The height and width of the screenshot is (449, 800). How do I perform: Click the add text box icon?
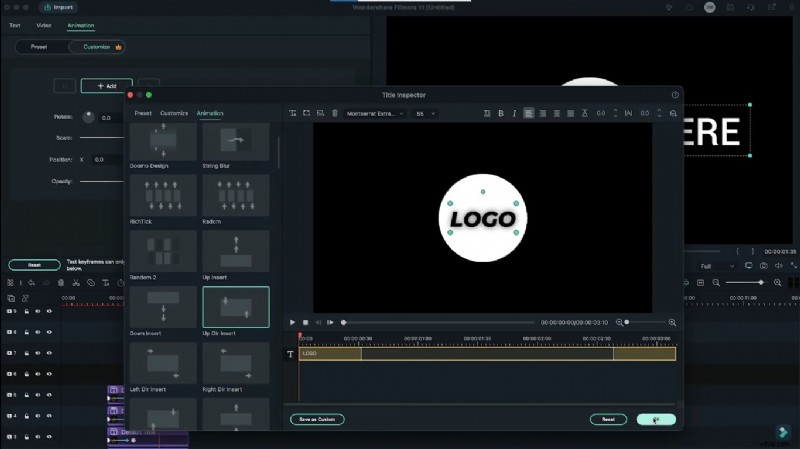pos(292,113)
